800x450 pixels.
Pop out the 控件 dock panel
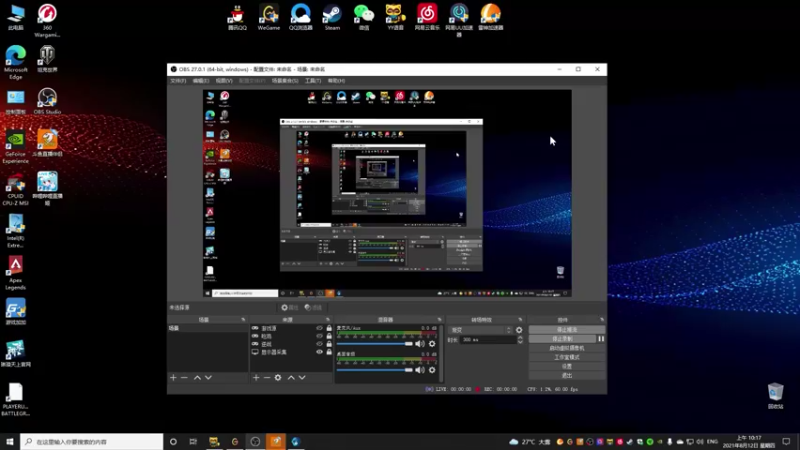[x=602, y=319]
